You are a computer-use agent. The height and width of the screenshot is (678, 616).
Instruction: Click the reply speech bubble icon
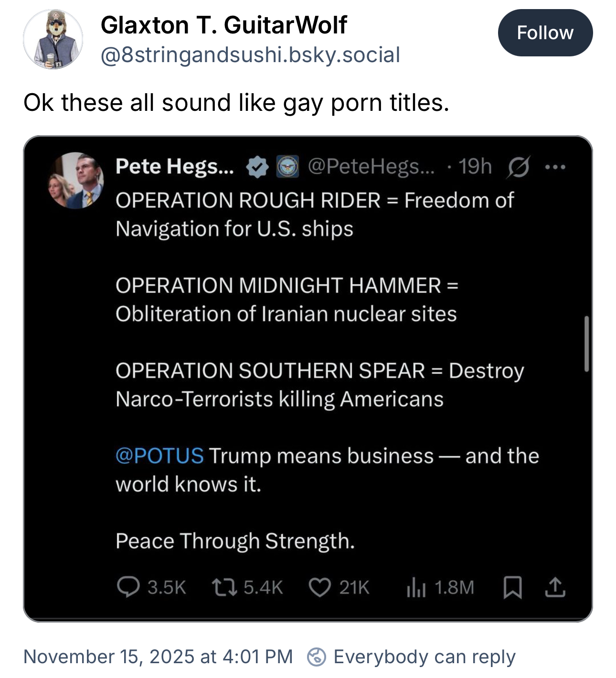pyautogui.click(x=128, y=587)
